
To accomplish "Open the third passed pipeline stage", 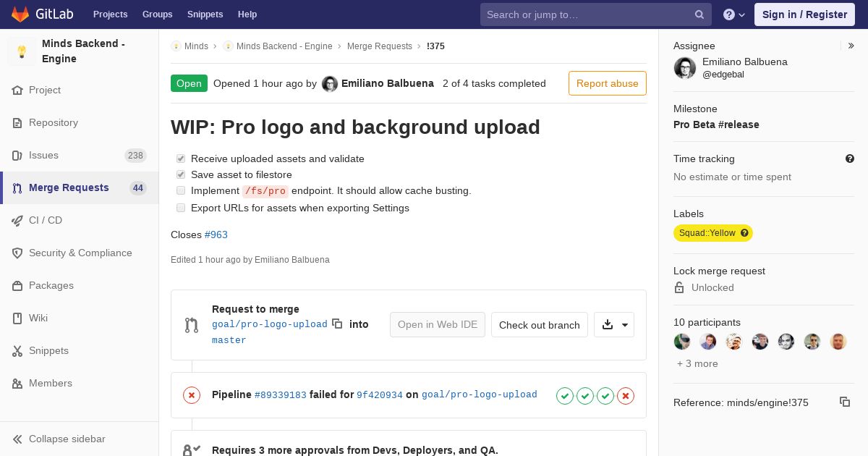I will (x=605, y=395).
